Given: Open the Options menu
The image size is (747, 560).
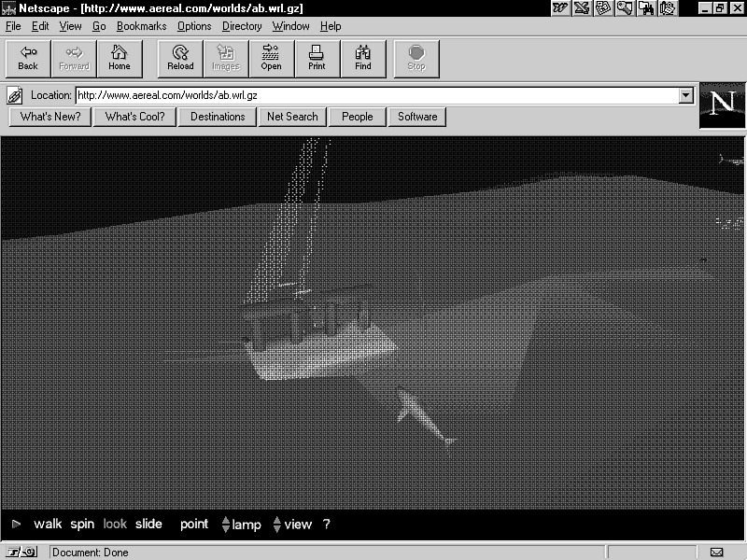Looking at the screenshot, I should (x=194, y=26).
